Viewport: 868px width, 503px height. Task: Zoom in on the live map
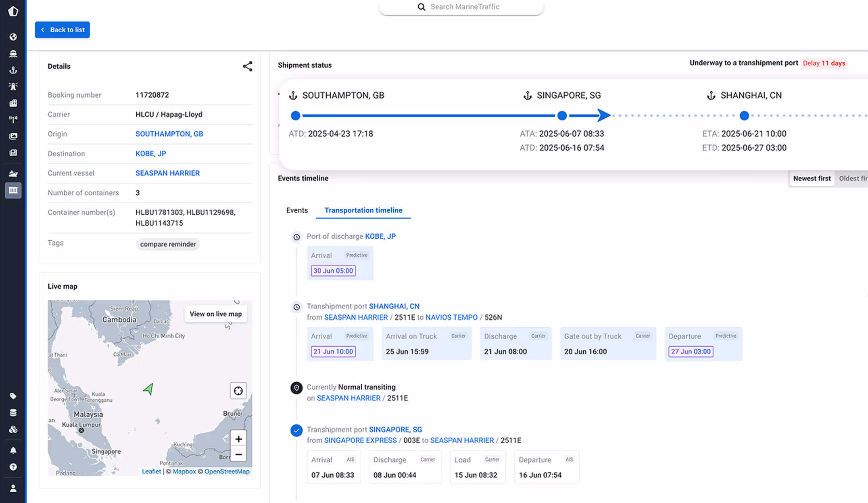(238, 438)
